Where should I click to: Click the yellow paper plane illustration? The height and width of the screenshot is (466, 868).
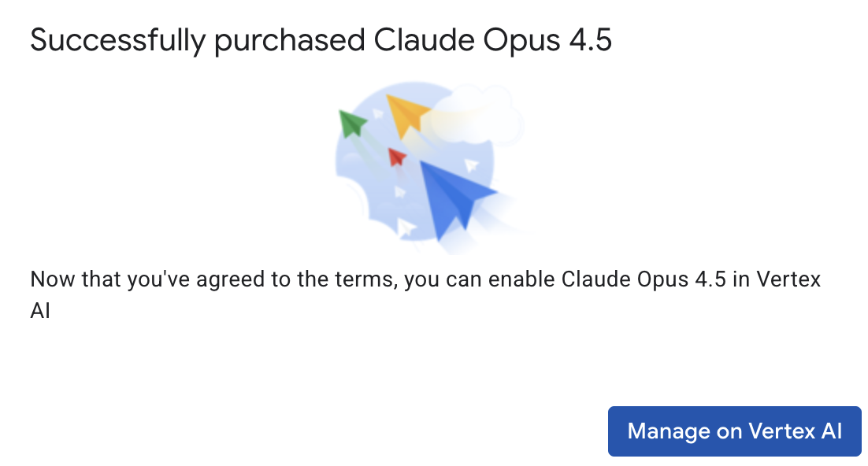click(x=406, y=115)
